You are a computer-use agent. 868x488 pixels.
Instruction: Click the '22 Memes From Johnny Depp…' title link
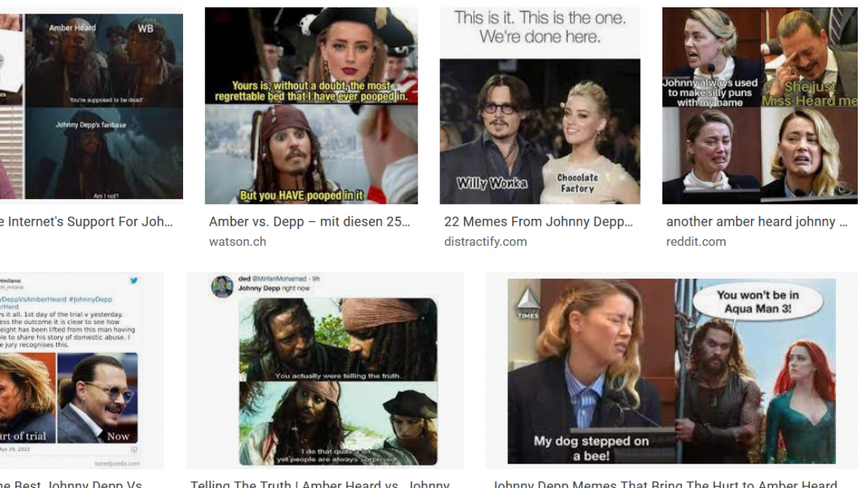tap(538, 222)
